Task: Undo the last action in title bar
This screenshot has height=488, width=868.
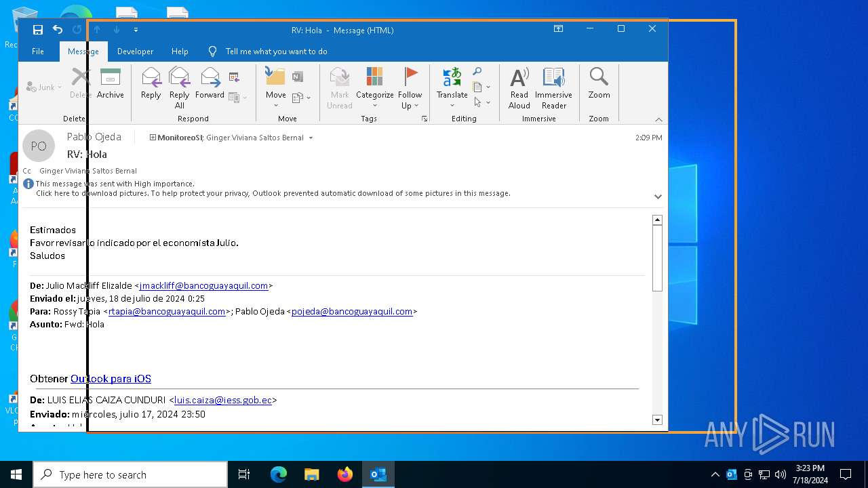Action: (58, 30)
